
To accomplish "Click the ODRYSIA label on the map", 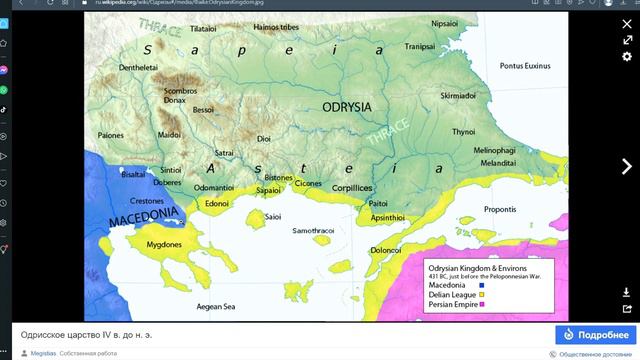I will (x=347, y=107).
